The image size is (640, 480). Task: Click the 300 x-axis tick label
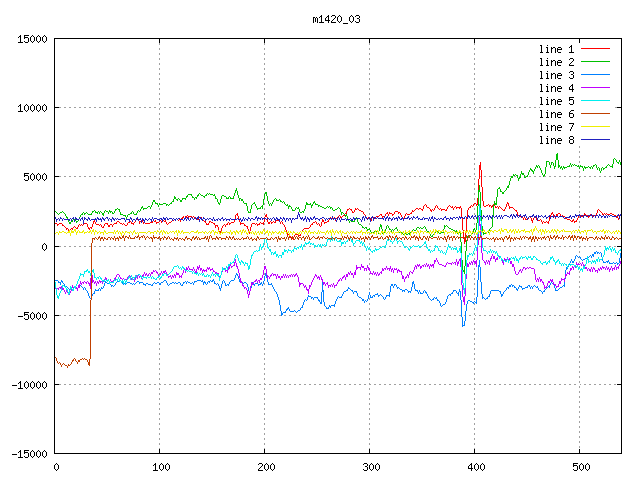[369, 467]
